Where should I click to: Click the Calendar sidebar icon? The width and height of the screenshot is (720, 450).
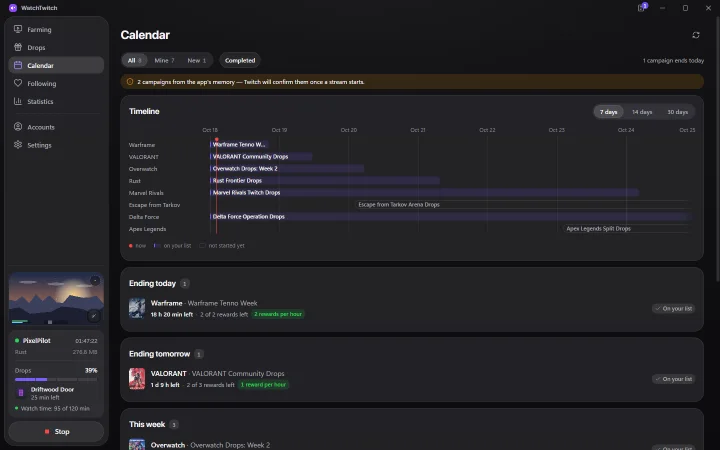coord(18,65)
